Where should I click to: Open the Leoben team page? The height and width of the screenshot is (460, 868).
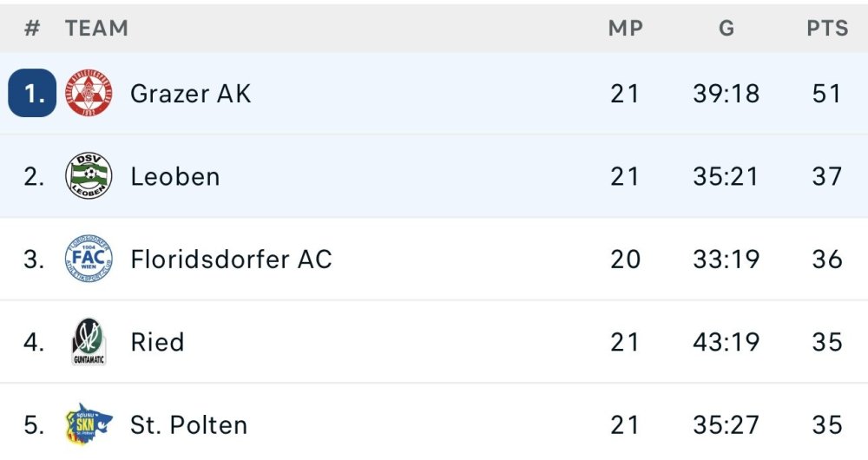(x=174, y=176)
